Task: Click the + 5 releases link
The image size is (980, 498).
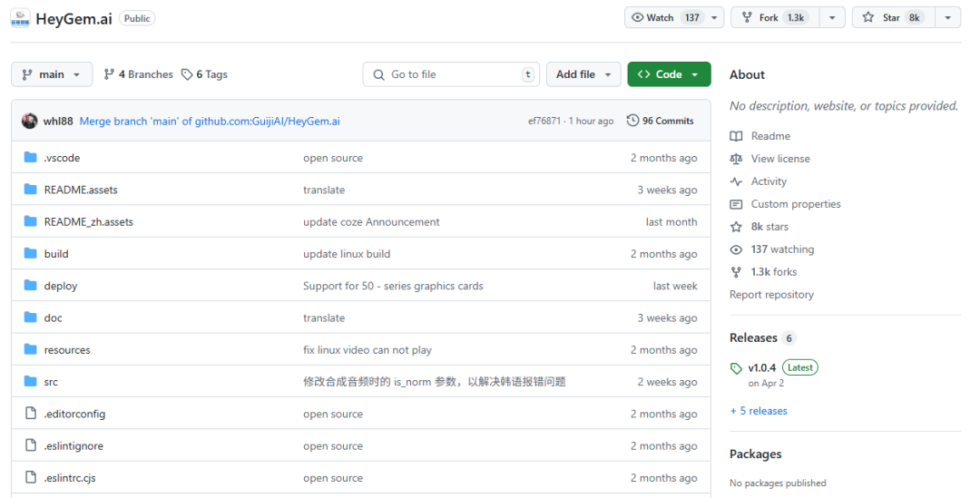Action: [759, 411]
